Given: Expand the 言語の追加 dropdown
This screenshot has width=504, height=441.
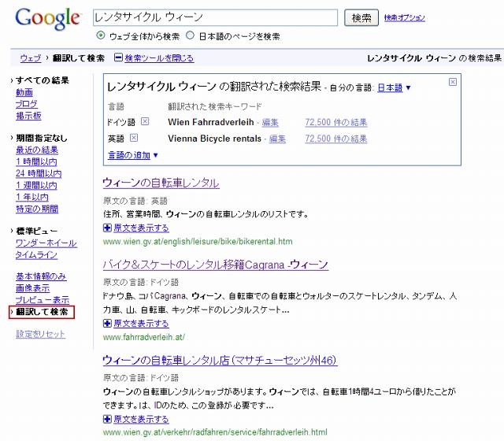Looking at the screenshot, I should tap(156, 155).
